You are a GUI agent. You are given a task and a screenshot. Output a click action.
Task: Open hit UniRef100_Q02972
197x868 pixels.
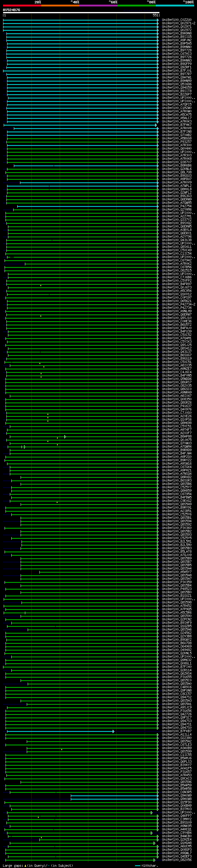click(x=176, y=30)
